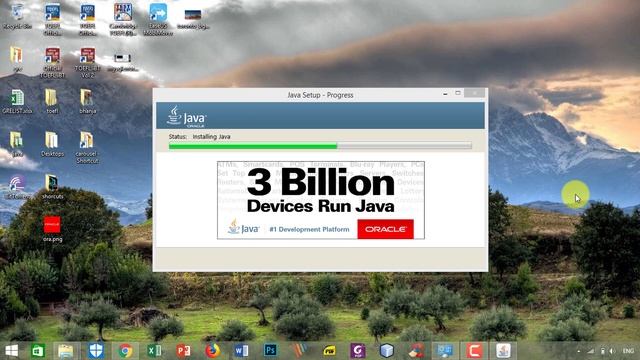Open the toefl folder on desktop
640x360 pixels.
point(52,101)
